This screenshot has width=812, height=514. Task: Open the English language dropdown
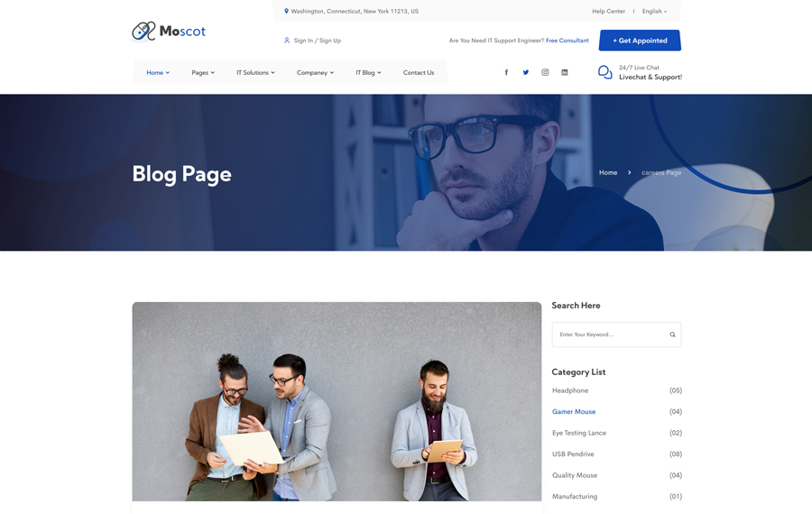tap(654, 12)
